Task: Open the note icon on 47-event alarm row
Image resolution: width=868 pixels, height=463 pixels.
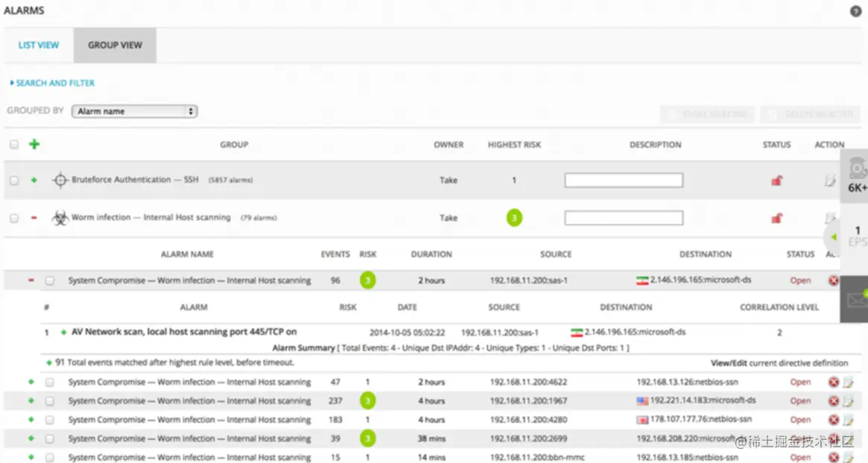Action: pyautogui.click(x=848, y=382)
